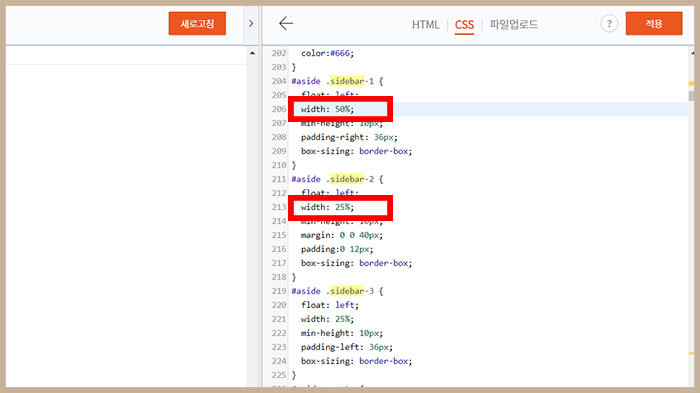Click 'box-sizing: border-box;' on line 209
The image size is (700, 393).
tap(356, 151)
